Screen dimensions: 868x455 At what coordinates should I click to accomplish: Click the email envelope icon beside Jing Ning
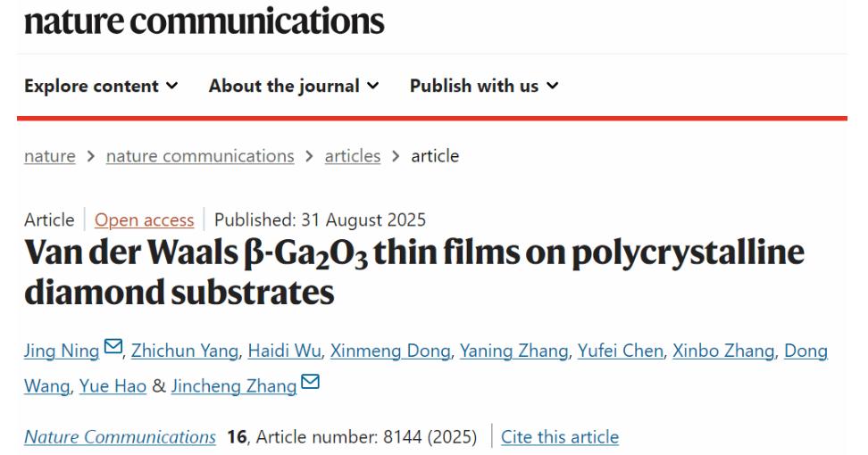coord(112,351)
